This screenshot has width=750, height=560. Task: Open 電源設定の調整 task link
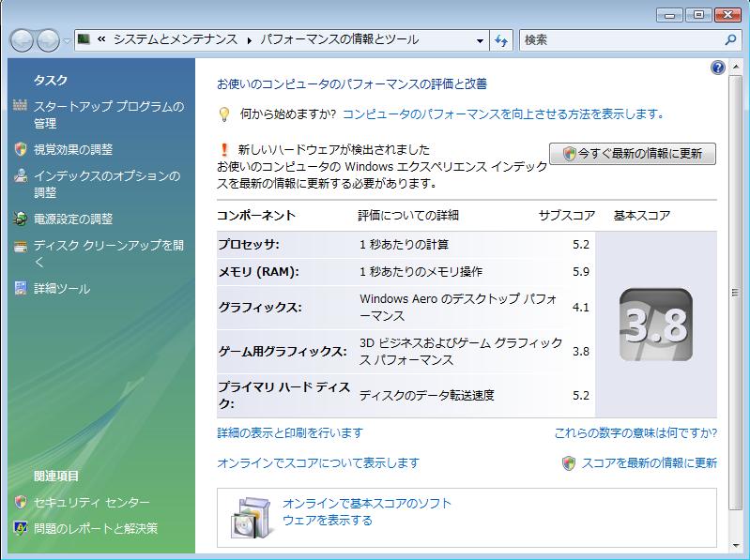[73, 219]
